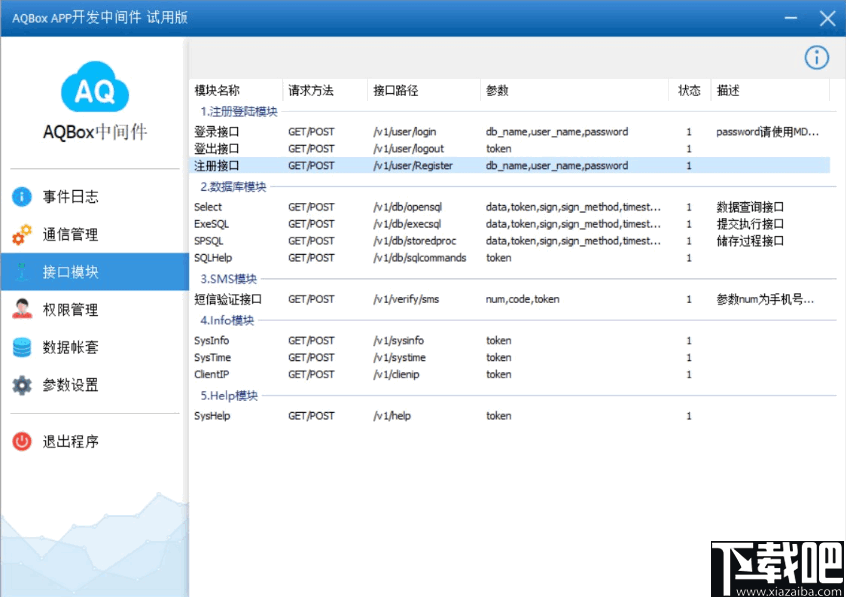Click the 短信验证接口 SMS verify row
The height and width of the screenshot is (597, 846).
225,298
